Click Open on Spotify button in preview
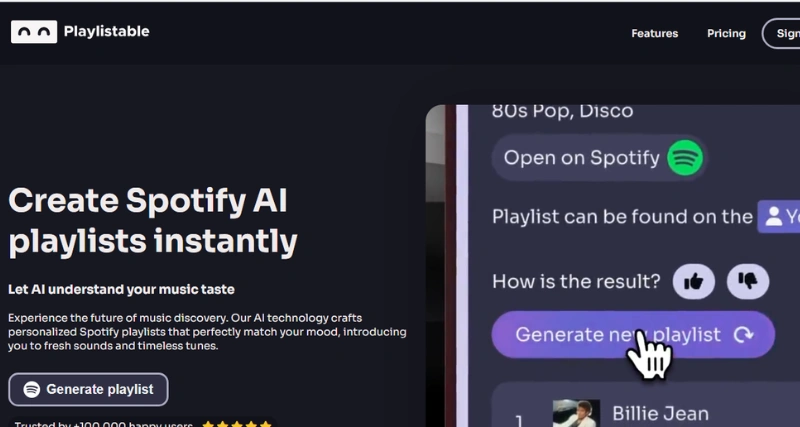The height and width of the screenshot is (427, 800). coord(601,158)
